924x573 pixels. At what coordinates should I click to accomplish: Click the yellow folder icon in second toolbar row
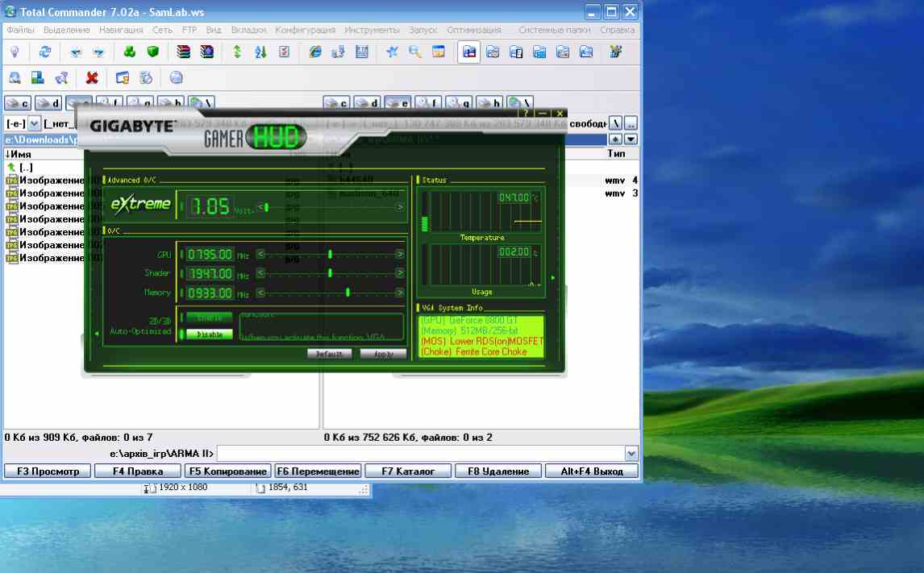coord(122,77)
